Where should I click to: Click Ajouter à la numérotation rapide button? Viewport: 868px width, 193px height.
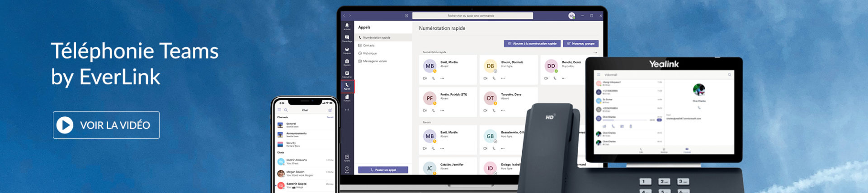[532, 44]
